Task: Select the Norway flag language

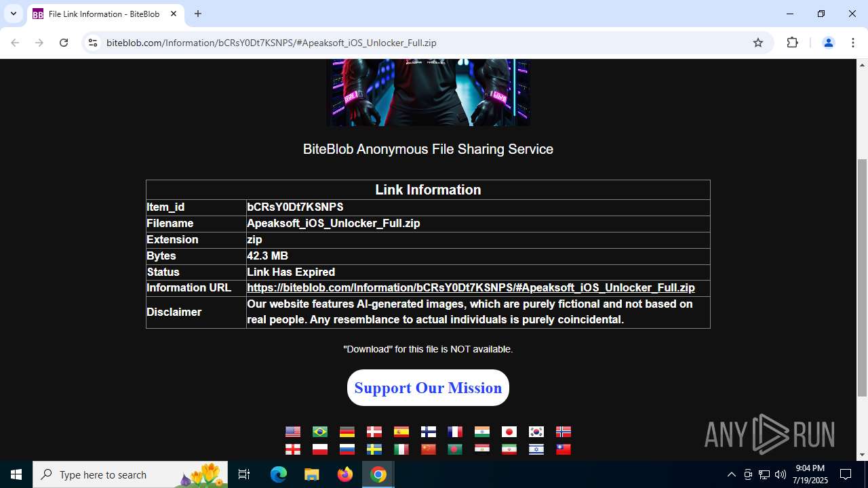Action: (564, 432)
